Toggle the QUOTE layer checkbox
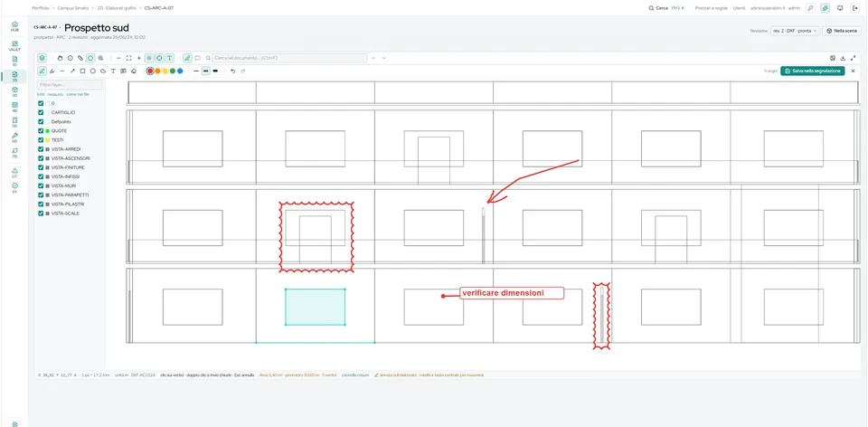868x427 pixels. (x=41, y=130)
